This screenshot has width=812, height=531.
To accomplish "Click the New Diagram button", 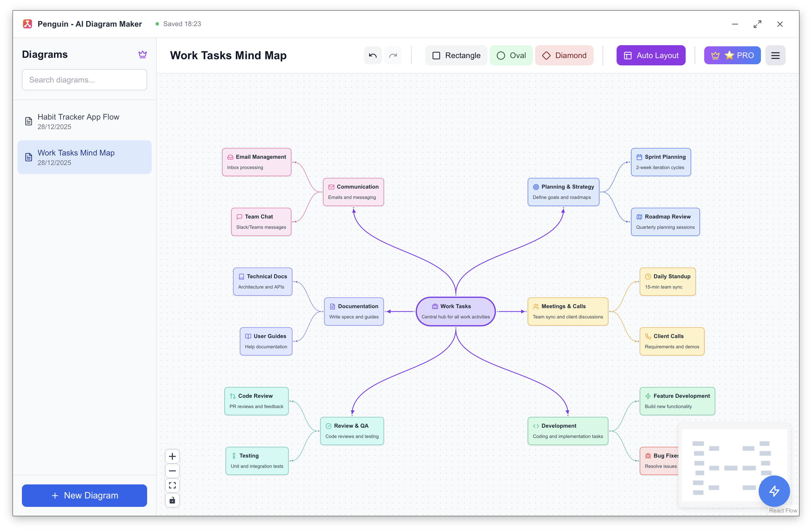I will [84, 496].
